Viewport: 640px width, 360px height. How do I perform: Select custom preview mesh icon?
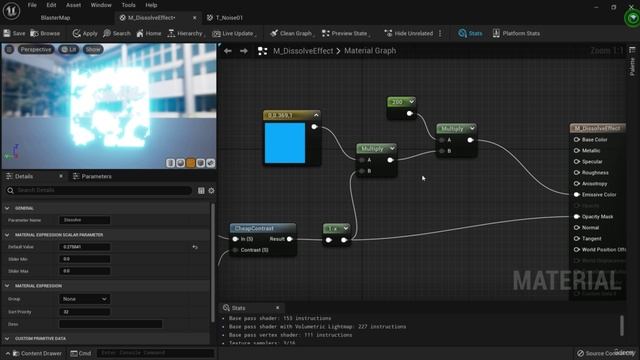coord(211,163)
